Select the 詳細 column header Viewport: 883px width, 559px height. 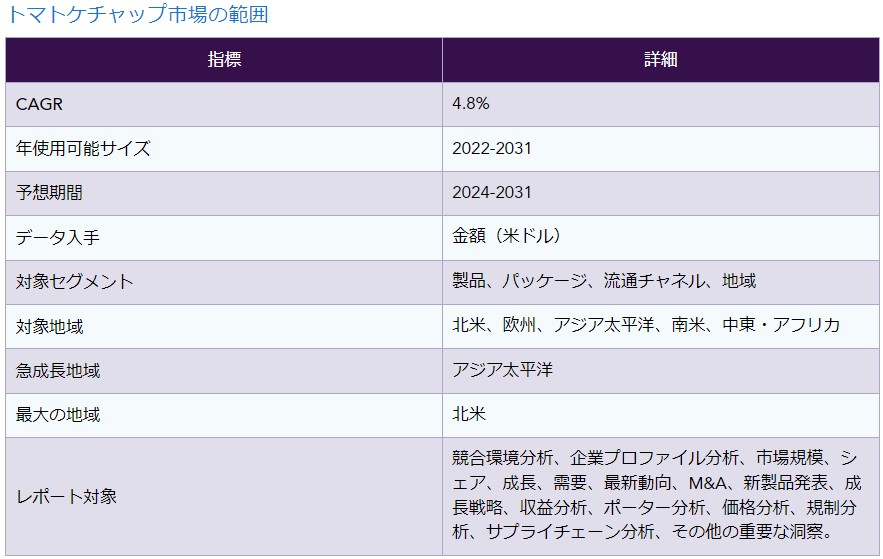click(x=660, y=60)
